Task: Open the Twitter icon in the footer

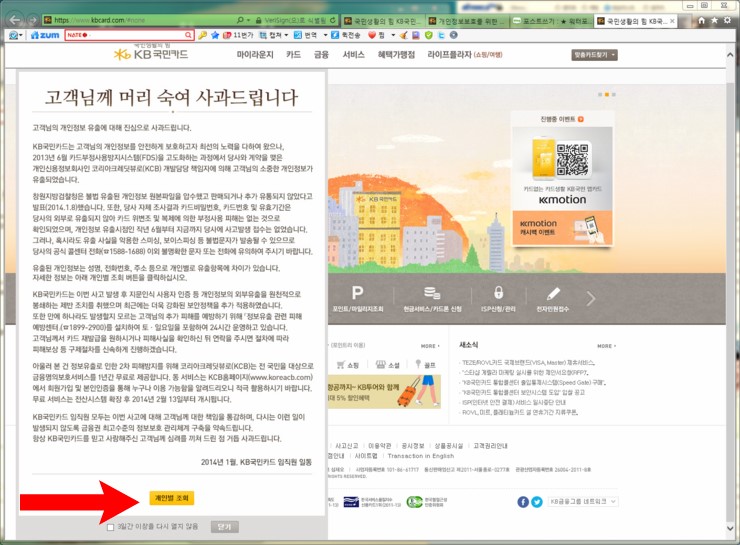Action: (537, 502)
